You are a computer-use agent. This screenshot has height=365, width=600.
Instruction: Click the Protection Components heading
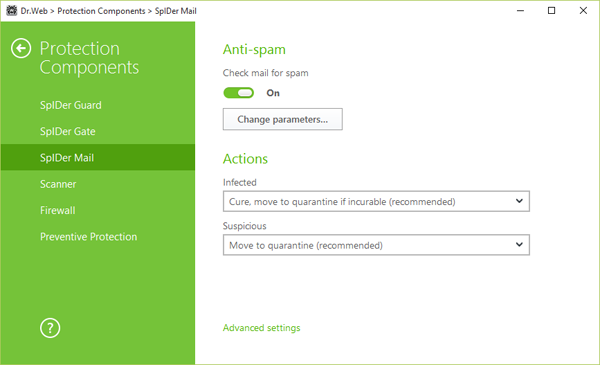[89, 58]
